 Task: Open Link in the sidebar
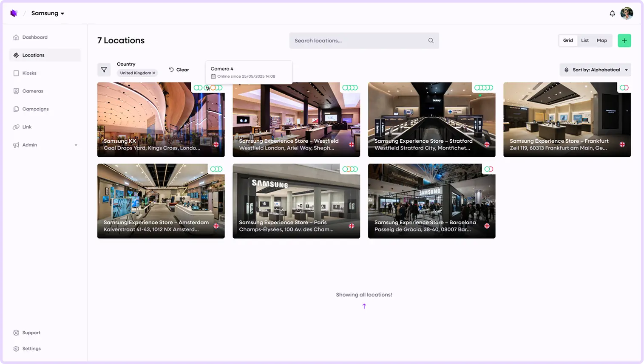tap(45, 127)
